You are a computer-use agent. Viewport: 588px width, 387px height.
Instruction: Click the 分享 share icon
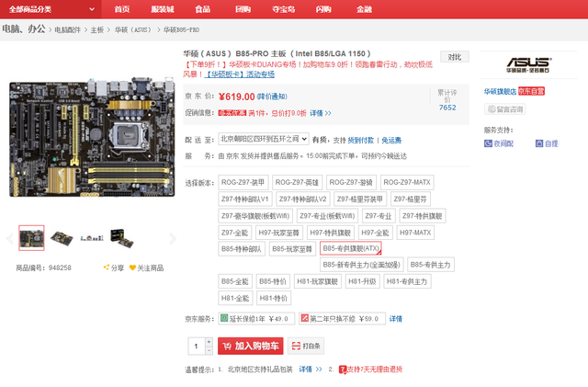107,267
